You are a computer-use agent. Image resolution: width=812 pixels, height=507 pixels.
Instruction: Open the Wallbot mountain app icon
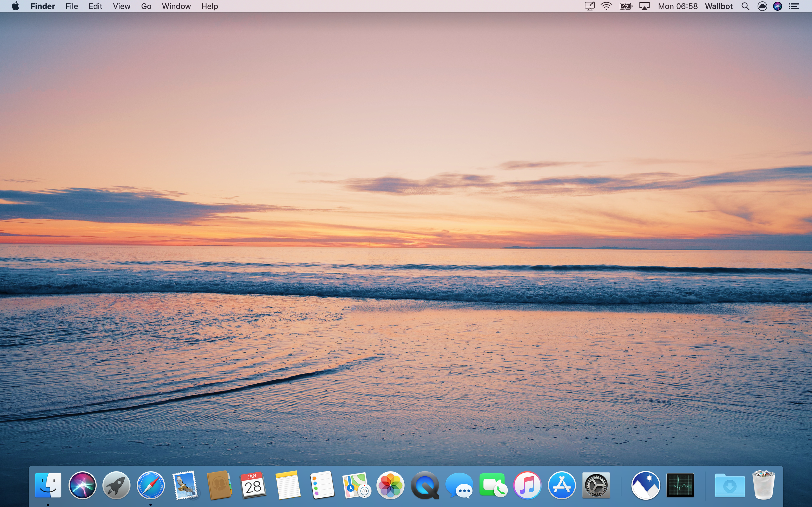click(x=646, y=485)
